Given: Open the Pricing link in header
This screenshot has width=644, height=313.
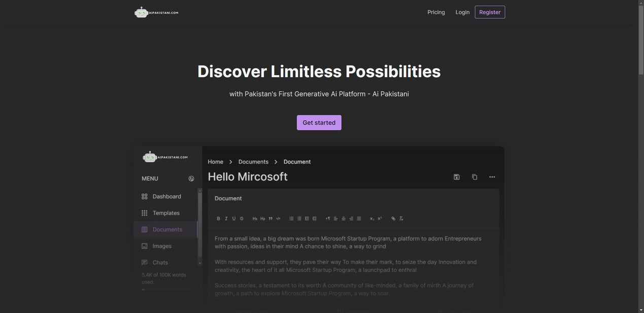Looking at the screenshot, I should 436,12.
